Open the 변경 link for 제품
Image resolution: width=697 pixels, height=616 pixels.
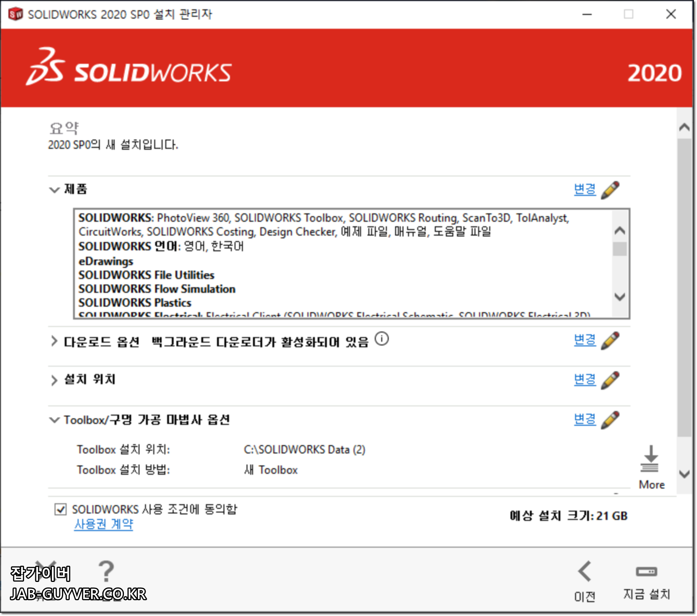pos(585,189)
